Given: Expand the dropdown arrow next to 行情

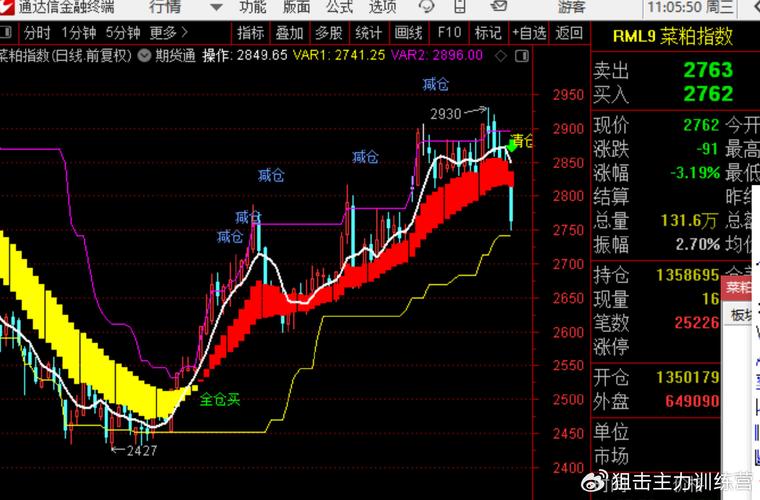Looking at the screenshot, I should pos(216,7).
